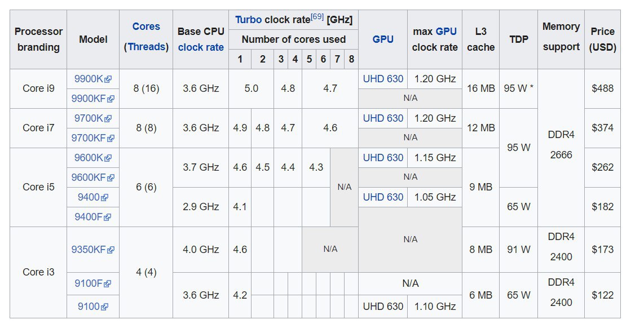Click the '$262' price cell

(602, 167)
